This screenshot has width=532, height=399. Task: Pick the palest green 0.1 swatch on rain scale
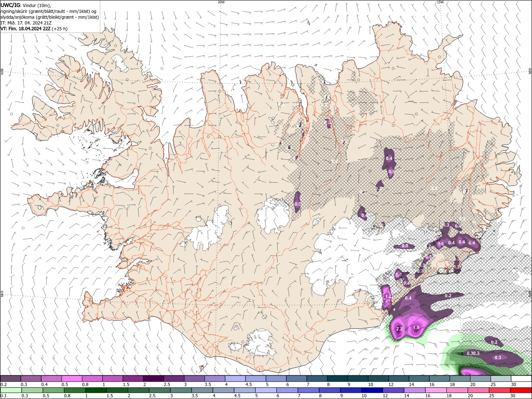11,390
